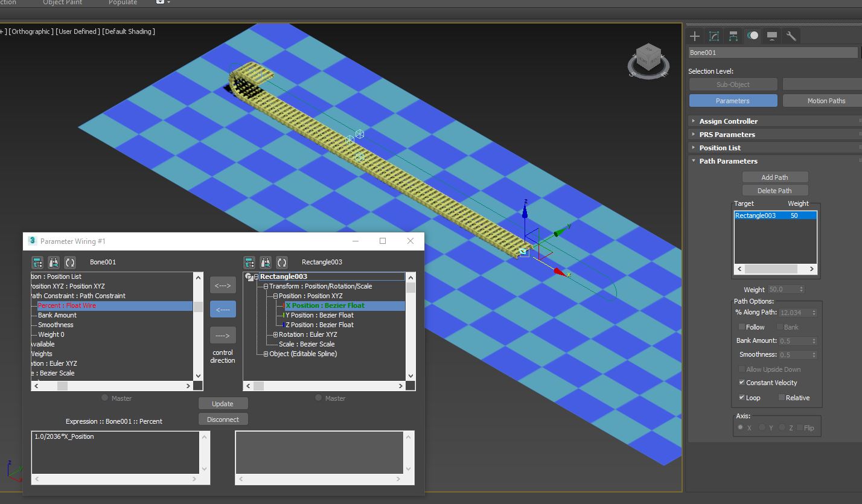Open the [Default Shading] viewport menu
Image resolution: width=862 pixels, height=504 pixels.
129,31
